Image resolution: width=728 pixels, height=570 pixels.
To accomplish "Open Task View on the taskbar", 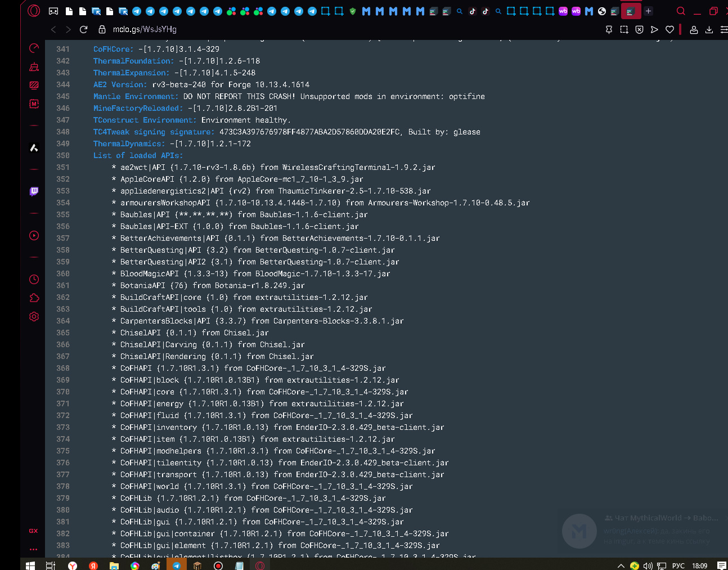I will (x=51, y=565).
